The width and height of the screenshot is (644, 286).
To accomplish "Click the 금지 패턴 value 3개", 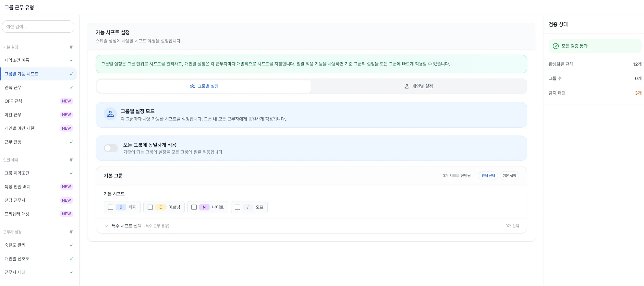I will (638, 93).
